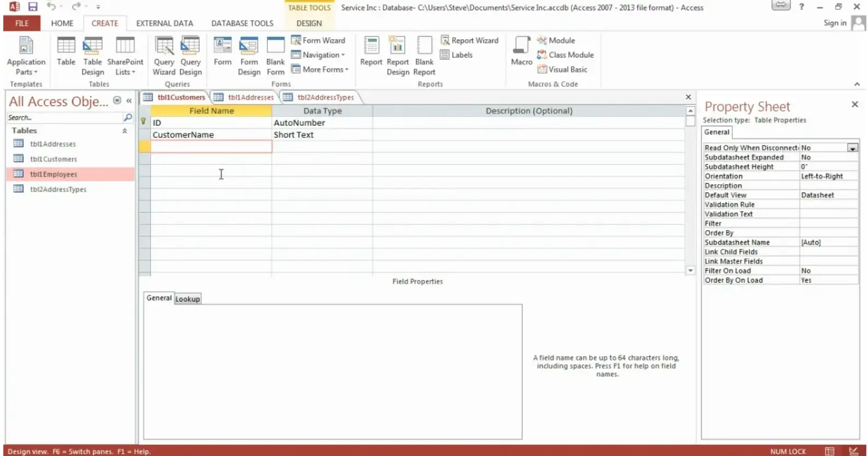Click the Labels report icon
This screenshot has height=456, width=868.
click(x=456, y=55)
